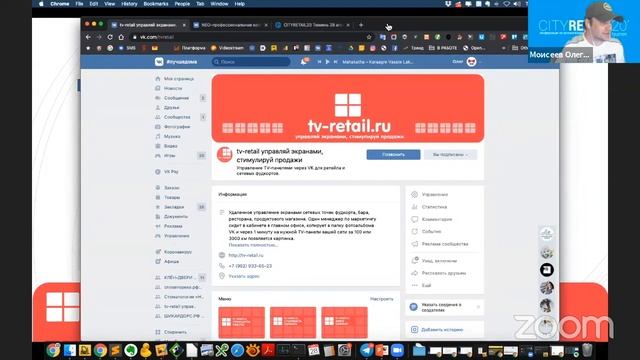Viewport: 640px width, 360px height.
Task: Switch to the CITYRETAIL20 browser tab
Action: (313, 25)
